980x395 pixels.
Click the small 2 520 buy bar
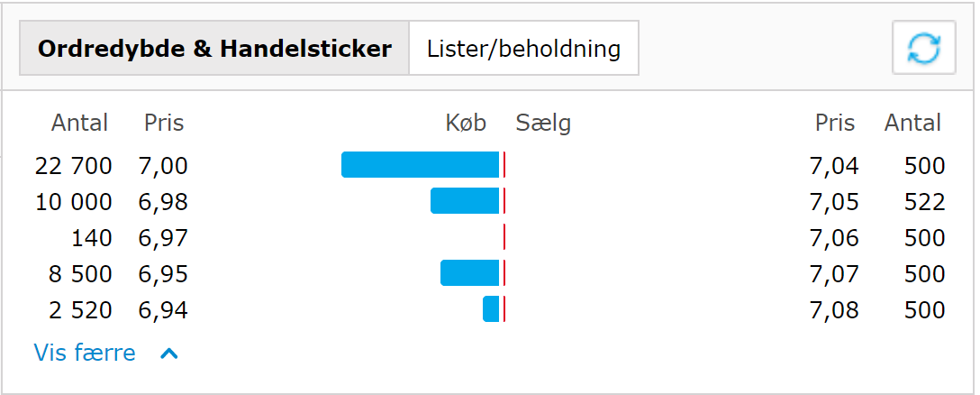coord(491,309)
